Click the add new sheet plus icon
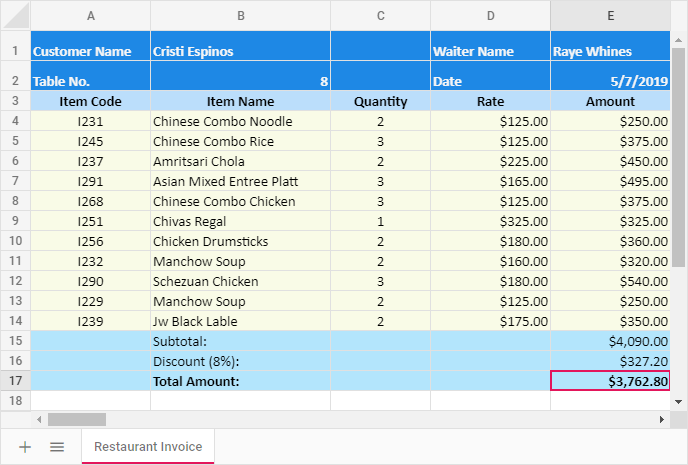Image resolution: width=688 pixels, height=465 pixels. pos(25,447)
